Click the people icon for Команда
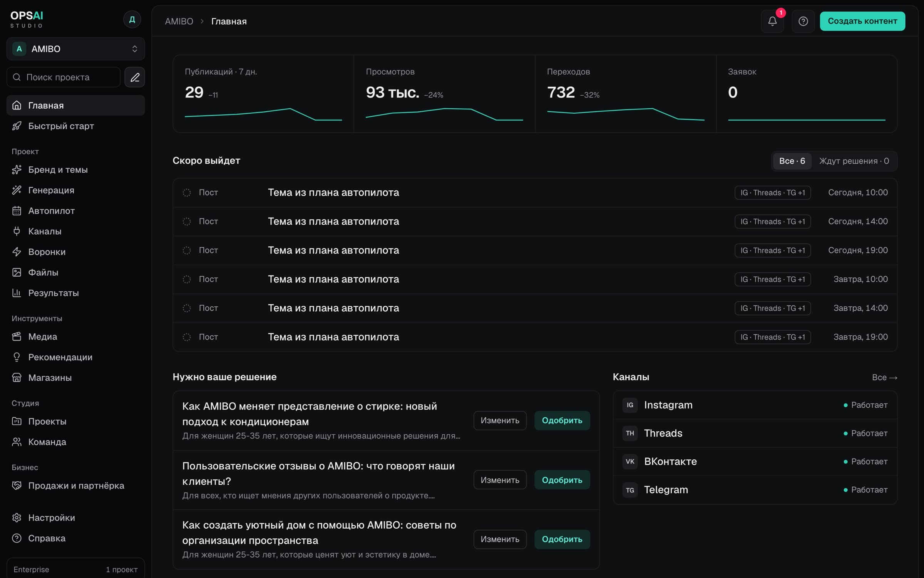 coord(17,442)
